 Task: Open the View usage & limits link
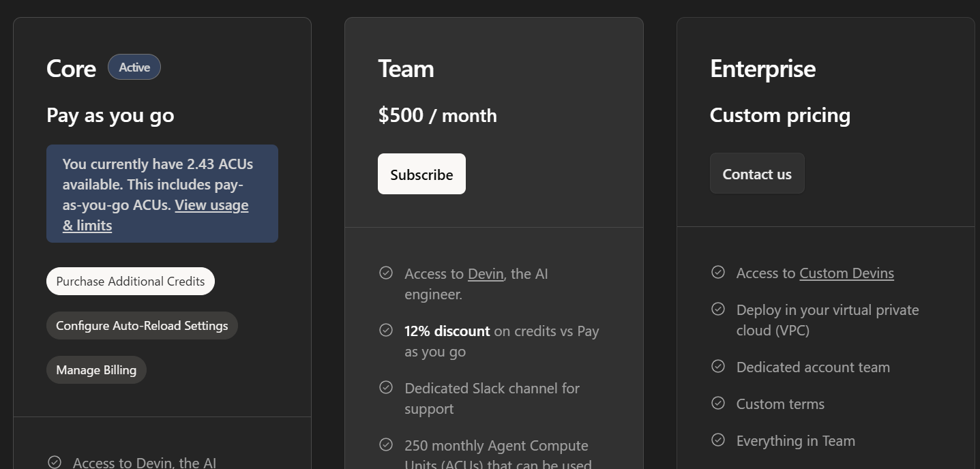click(211, 205)
